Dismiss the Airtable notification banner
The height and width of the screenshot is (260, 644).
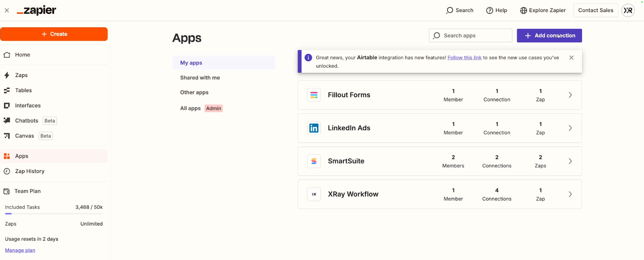click(572, 58)
